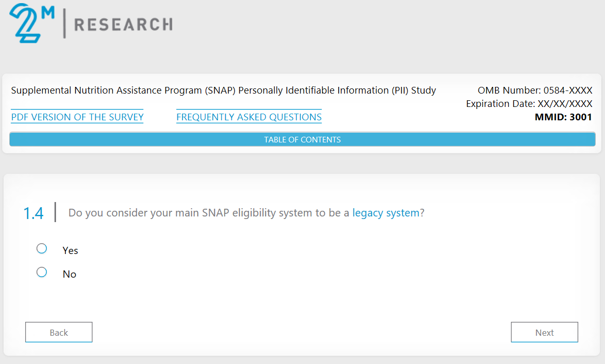Click the MMID: 3001 identifier

click(x=563, y=117)
